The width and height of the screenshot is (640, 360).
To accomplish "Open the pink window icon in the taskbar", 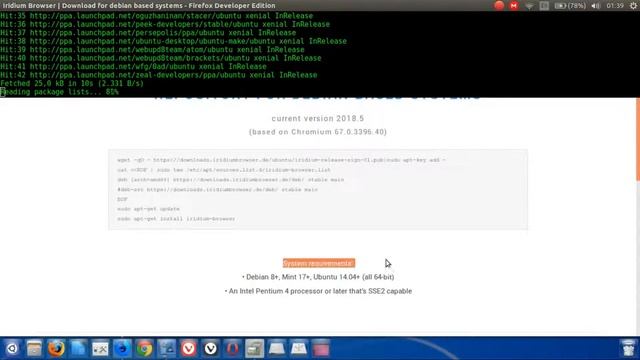I will click(x=321, y=349).
